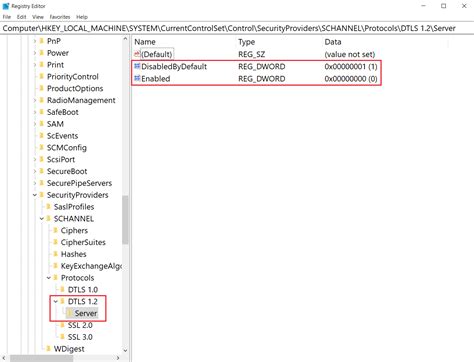
Task: Select the DisabledByDefault value name
Action: [x=174, y=66]
